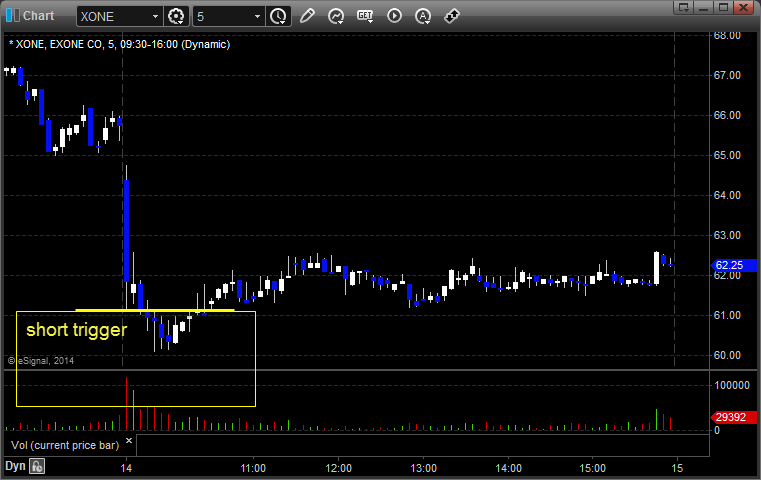
Task: Open the studies chart-line menu
Action: [x=335, y=17]
